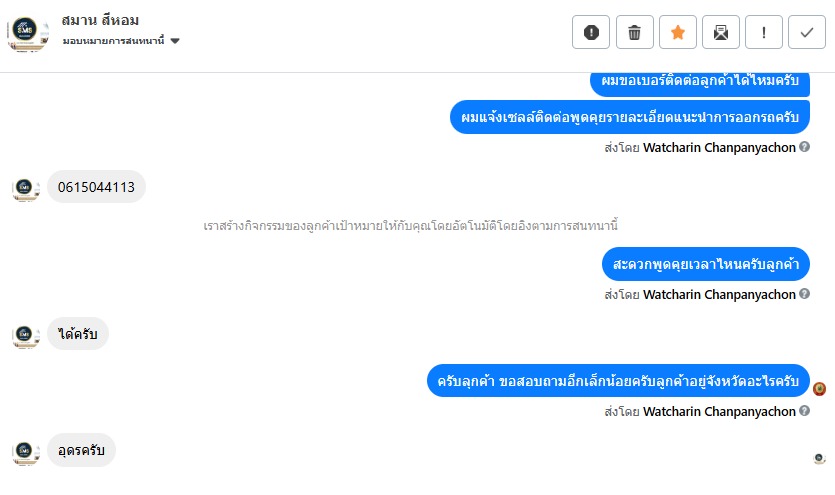This screenshot has height=495, width=835.
Task: Click sender avatar next to ได้ครับ message
Action: point(26,335)
